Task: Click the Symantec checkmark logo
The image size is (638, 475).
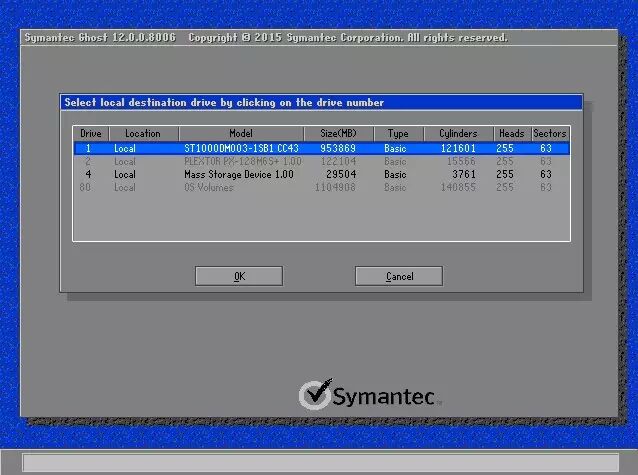Action: pos(316,393)
